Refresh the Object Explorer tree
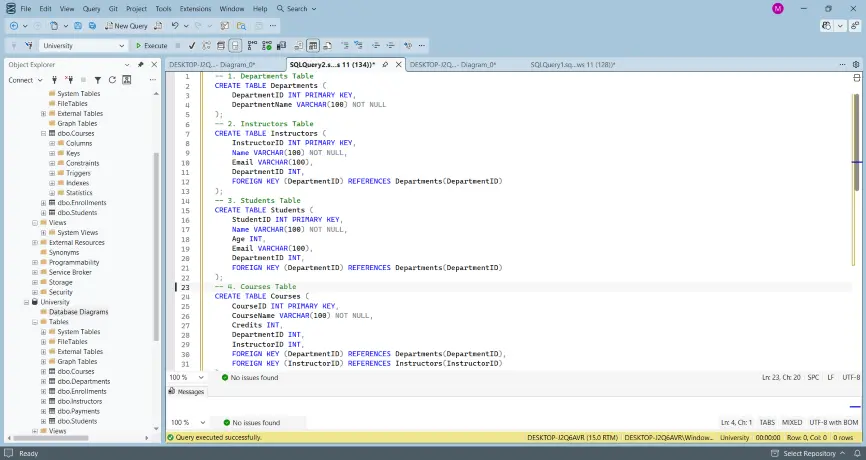The image size is (866, 460). pos(112,80)
